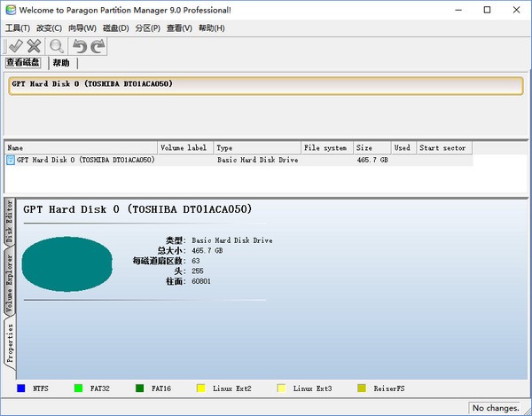This screenshot has height=416, width=532.
Task: Sort by the Name column header
Action: coord(81,148)
